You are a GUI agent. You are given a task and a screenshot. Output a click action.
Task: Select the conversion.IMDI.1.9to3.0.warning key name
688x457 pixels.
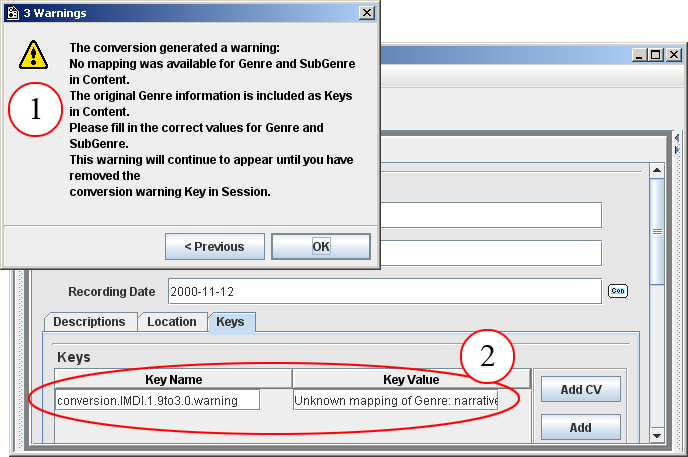(158, 400)
